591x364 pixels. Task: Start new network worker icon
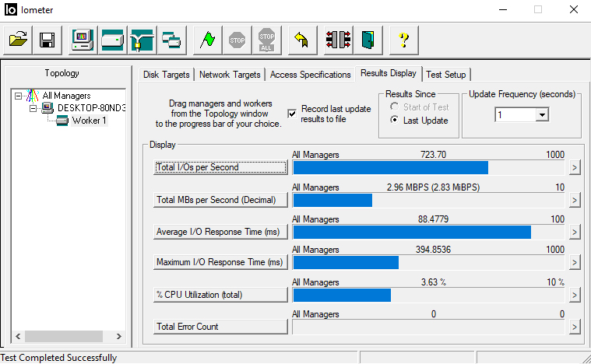tap(142, 40)
